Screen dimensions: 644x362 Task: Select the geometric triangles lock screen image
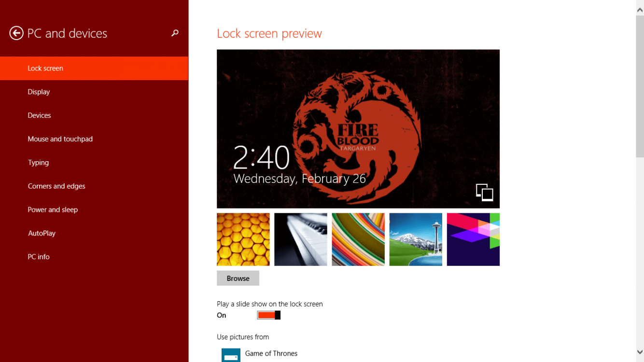(x=473, y=239)
